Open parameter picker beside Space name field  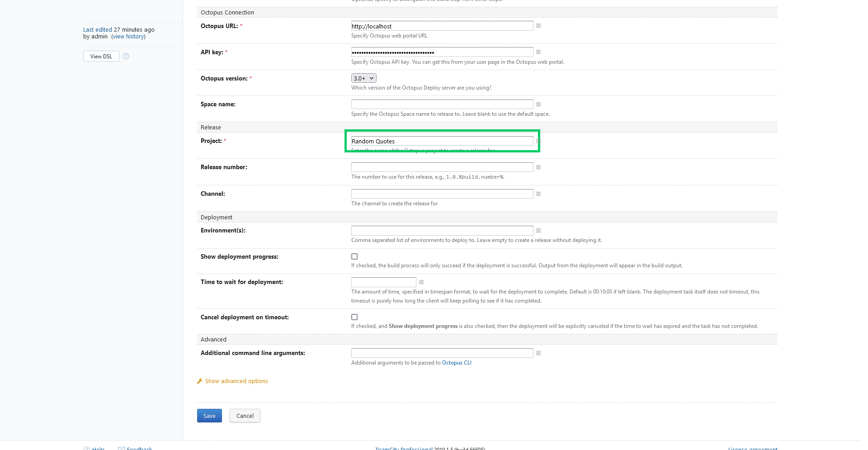click(x=538, y=104)
